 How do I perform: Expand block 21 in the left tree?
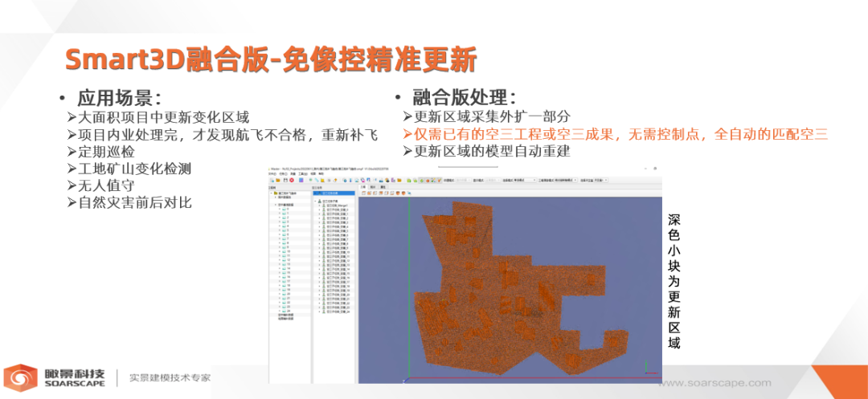point(280,298)
